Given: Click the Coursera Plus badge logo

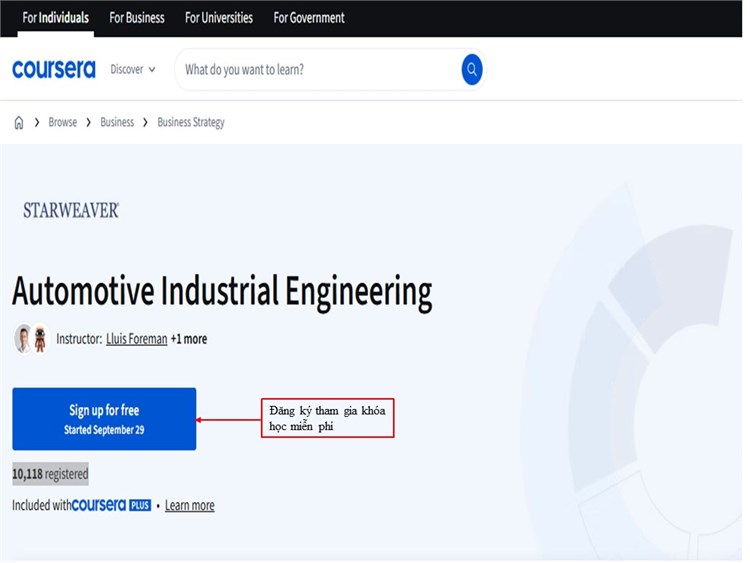Looking at the screenshot, I should pos(112,505).
